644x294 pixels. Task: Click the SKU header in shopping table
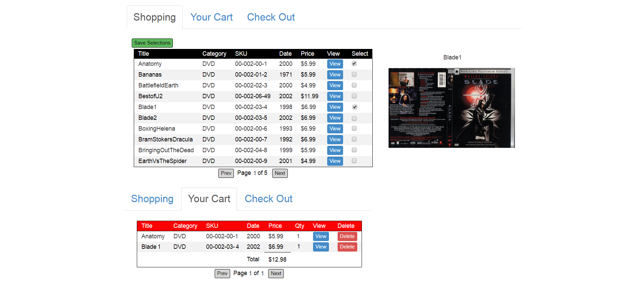click(241, 54)
